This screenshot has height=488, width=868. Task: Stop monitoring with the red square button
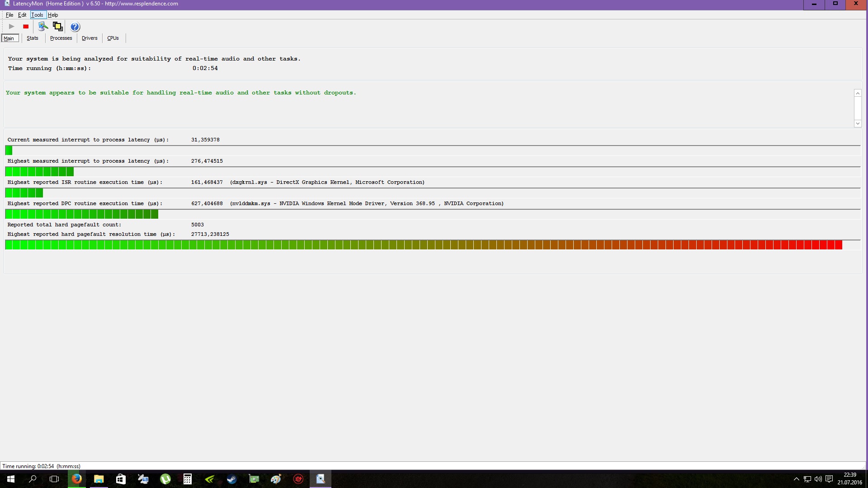(x=26, y=27)
